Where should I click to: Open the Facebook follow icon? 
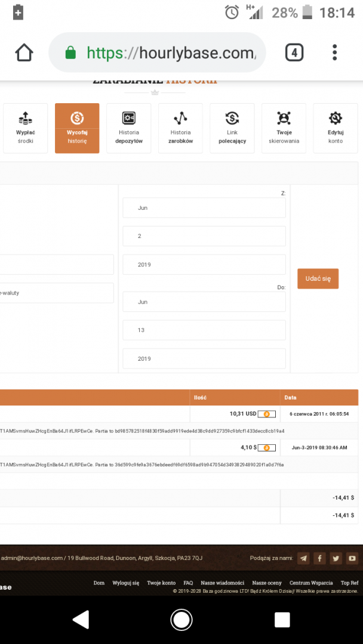point(319,558)
